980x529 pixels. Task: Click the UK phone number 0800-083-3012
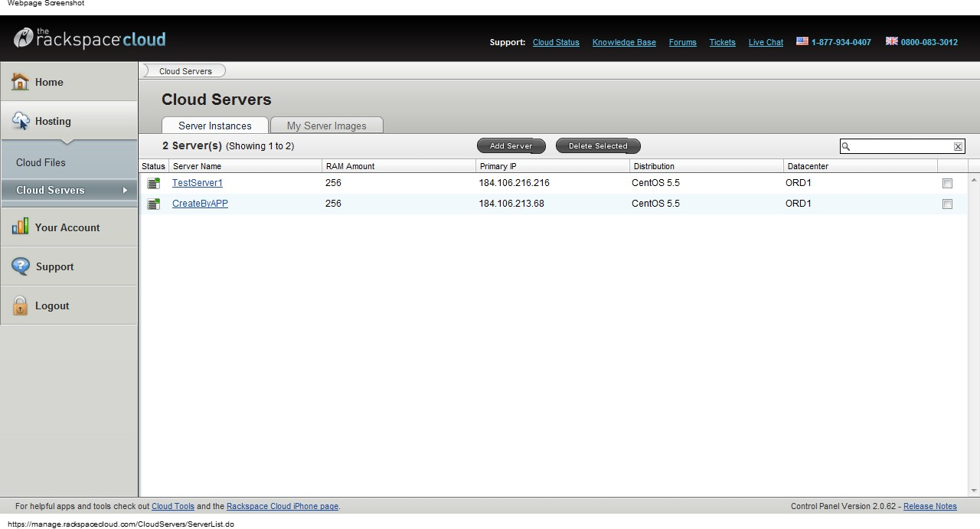point(929,42)
